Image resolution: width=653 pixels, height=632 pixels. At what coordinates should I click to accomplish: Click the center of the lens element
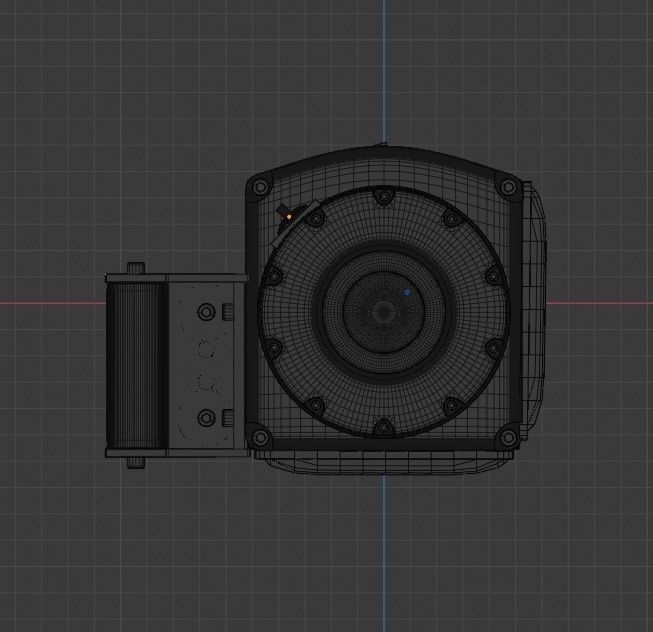coord(384,311)
